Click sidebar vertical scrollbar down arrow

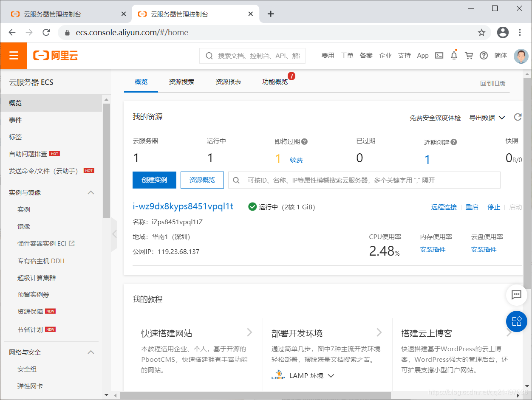pyautogui.click(x=106, y=395)
